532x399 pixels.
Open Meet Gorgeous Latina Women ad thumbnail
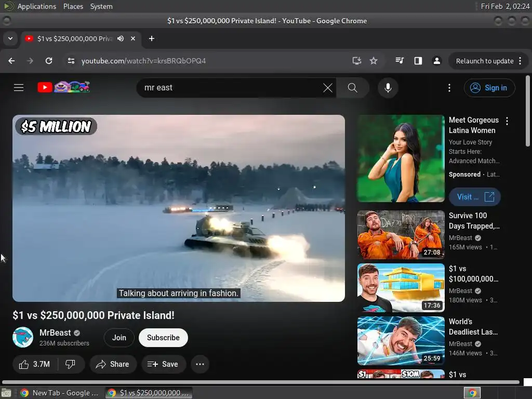click(x=401, y=158)
